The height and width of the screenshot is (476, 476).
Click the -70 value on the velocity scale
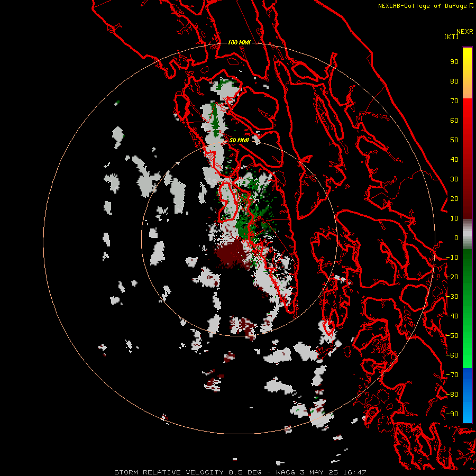point(452,375)
